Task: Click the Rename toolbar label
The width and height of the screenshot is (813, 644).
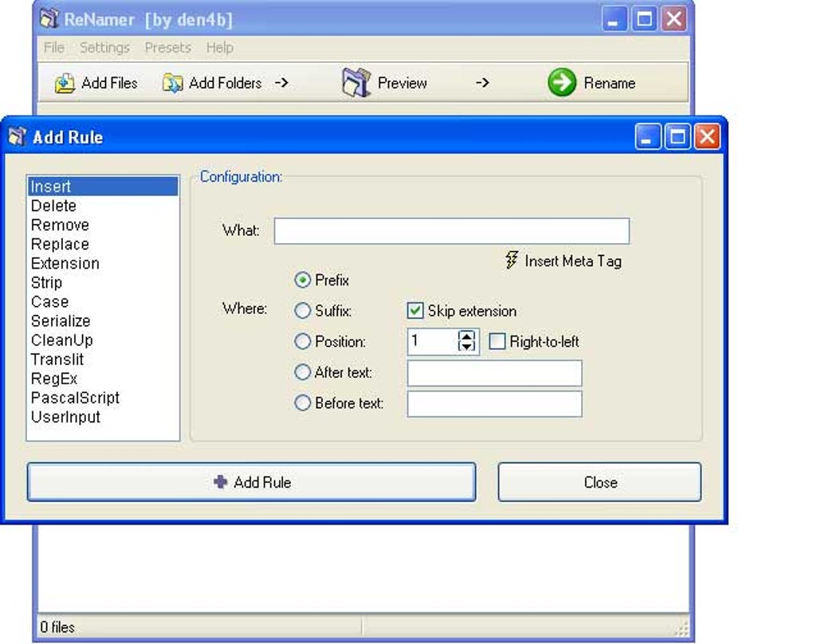Action: coord(609,83)
